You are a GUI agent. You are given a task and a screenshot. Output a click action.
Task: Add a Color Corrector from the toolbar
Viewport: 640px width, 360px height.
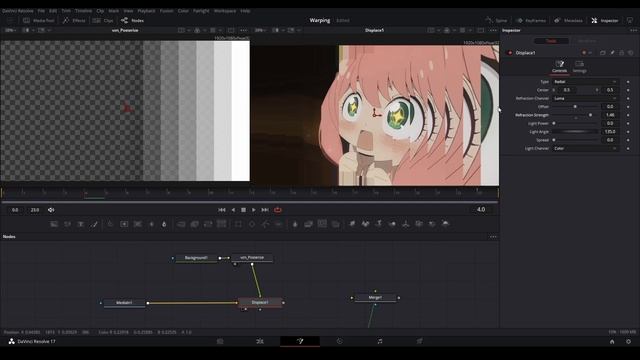click(110, 224)
